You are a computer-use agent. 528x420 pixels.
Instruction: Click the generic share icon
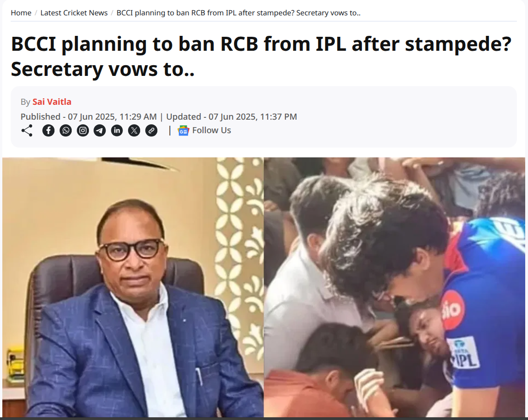pos(27,131)
